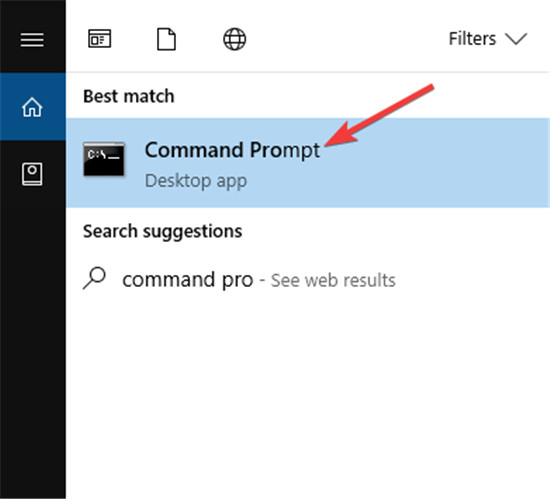
Task: Click the magnifier icon beside command pro
Action: (94, 278)
